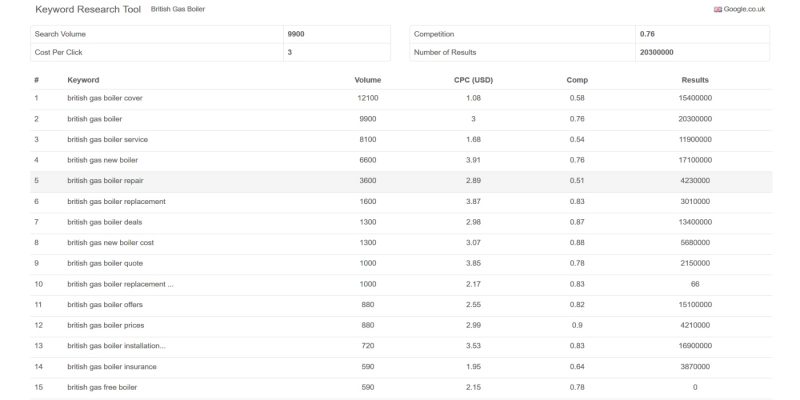
Task: Click 'british gas new boiler cost' keyword
Action: click(110, 243)
